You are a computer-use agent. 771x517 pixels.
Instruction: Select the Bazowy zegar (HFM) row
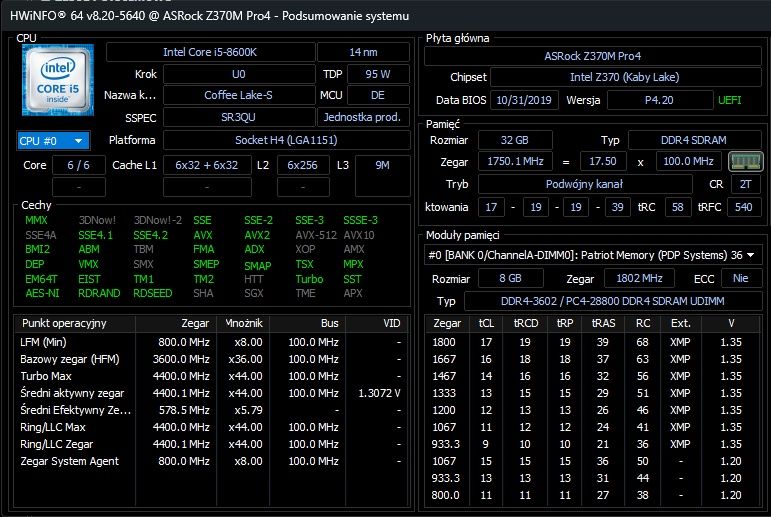211,359
